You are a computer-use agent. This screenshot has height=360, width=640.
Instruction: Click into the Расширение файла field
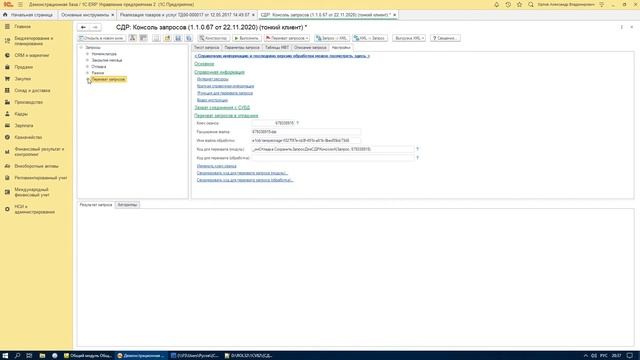(x=306, y=132)
